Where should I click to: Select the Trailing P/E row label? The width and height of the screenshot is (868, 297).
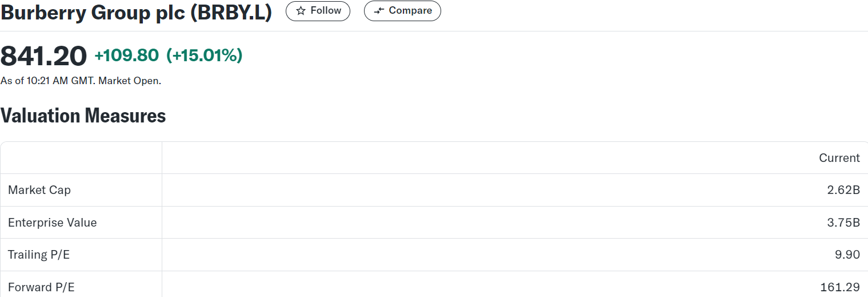click(x=39, y=255)
